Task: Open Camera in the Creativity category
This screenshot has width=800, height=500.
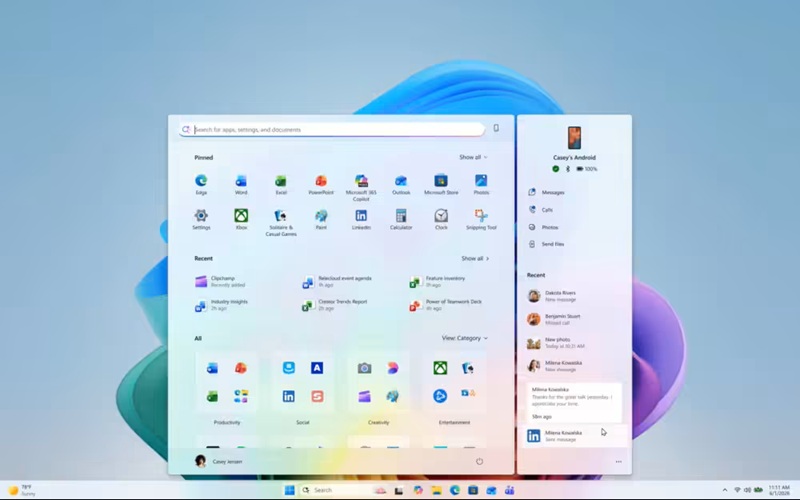Action: point(364,368)
